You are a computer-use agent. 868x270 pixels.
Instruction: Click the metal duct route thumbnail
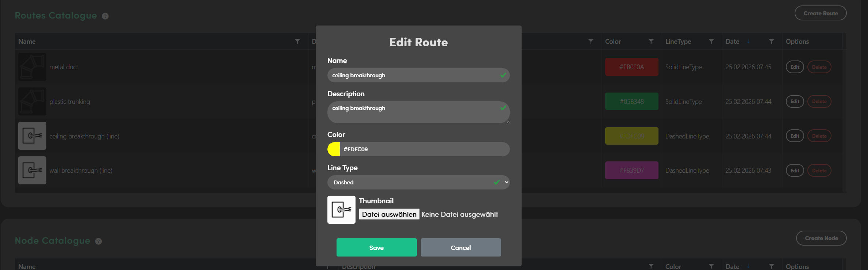[32, 67]
